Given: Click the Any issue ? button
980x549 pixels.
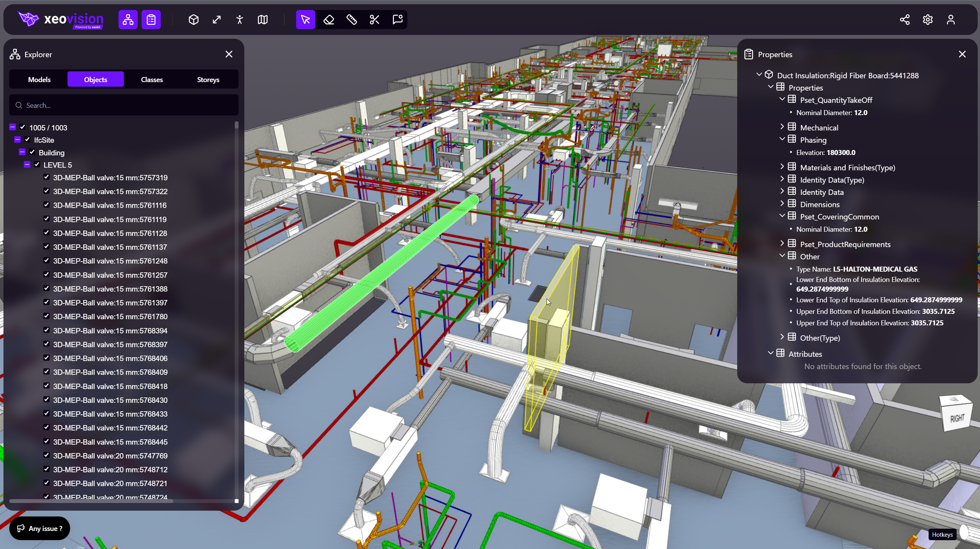Looking at the screenshot, I should point(40,528).
